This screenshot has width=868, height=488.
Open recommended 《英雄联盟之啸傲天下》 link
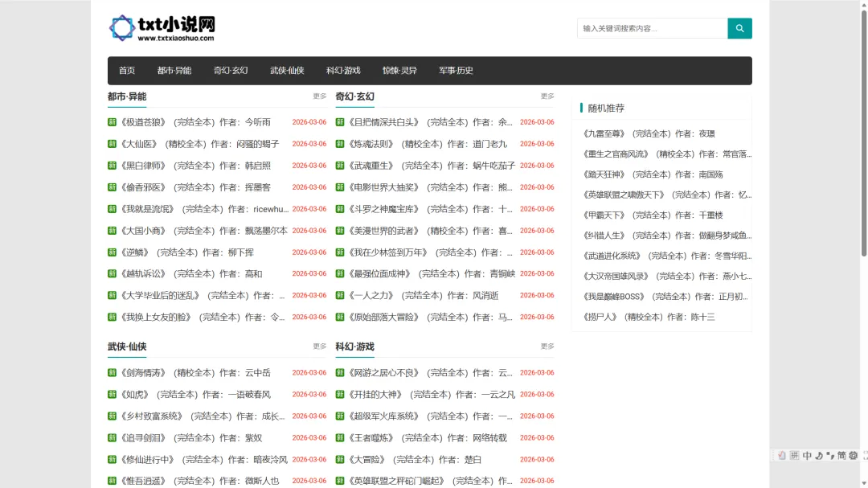point(666,195)
